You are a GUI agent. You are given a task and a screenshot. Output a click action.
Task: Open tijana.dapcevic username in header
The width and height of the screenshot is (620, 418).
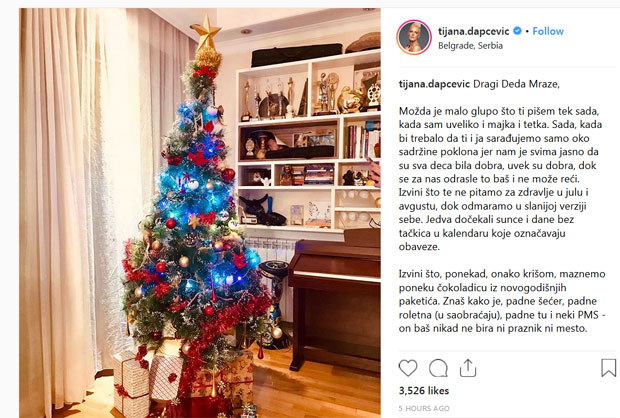click(x=473, y=31)
